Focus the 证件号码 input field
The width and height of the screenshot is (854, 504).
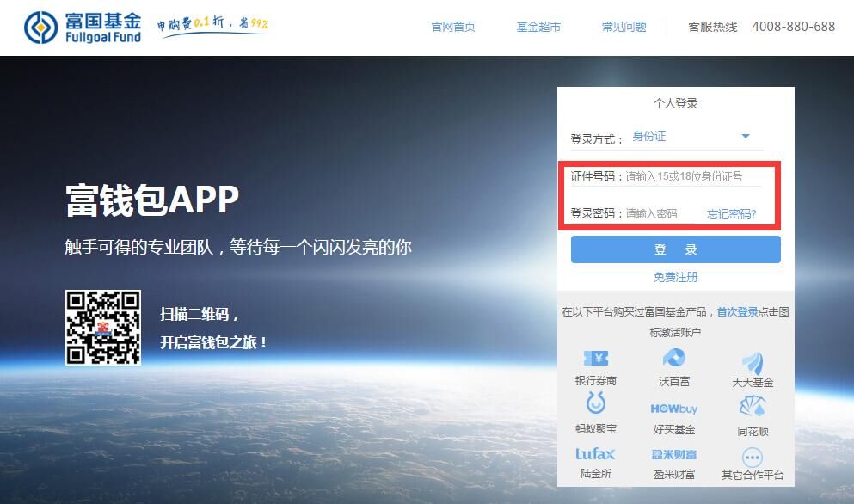[x=692, y=176]
